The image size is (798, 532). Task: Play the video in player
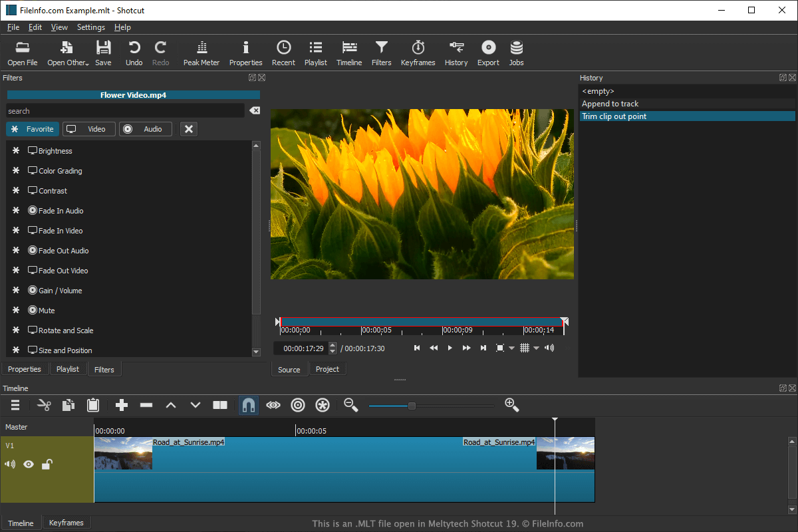[450, 348]
